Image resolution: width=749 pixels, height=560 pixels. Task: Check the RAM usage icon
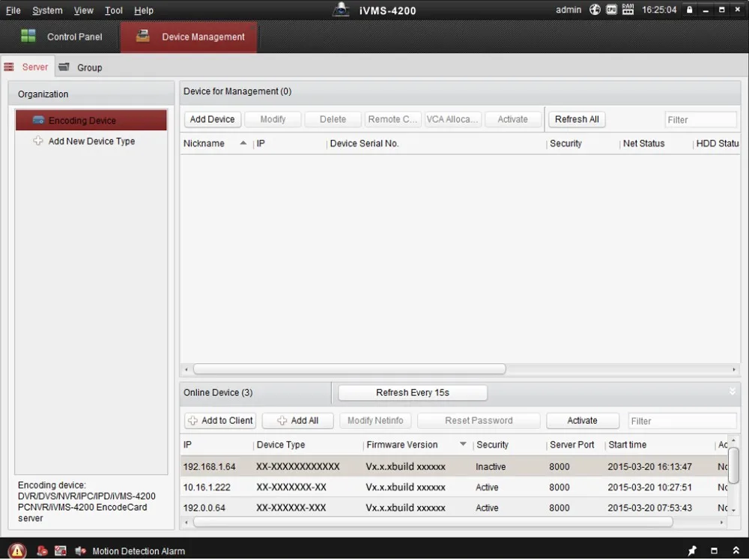628,10
